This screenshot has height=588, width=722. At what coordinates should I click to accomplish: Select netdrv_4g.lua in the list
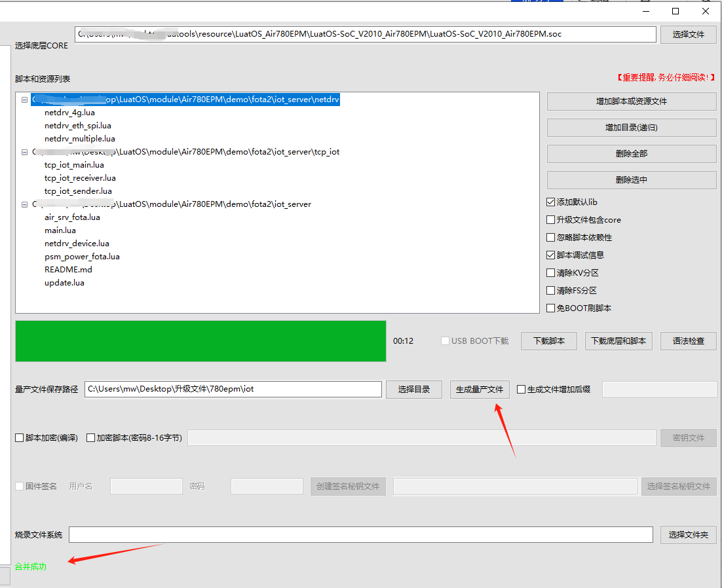point(69,113)
